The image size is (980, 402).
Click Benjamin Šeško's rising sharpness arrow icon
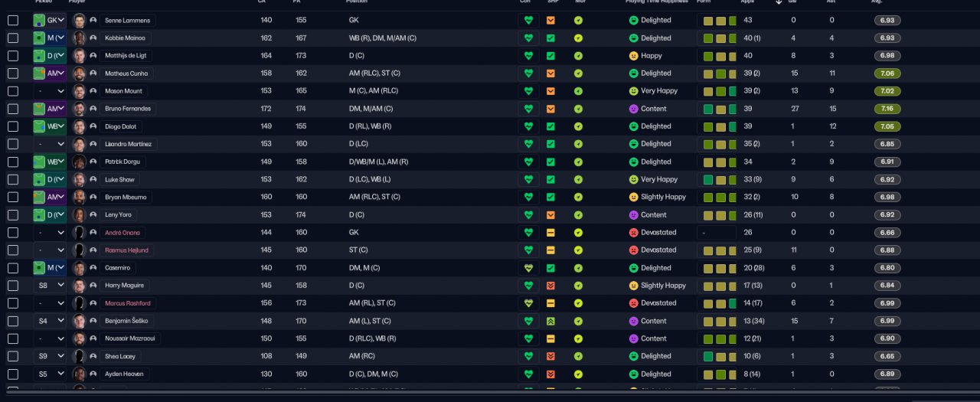pos(550,321)
